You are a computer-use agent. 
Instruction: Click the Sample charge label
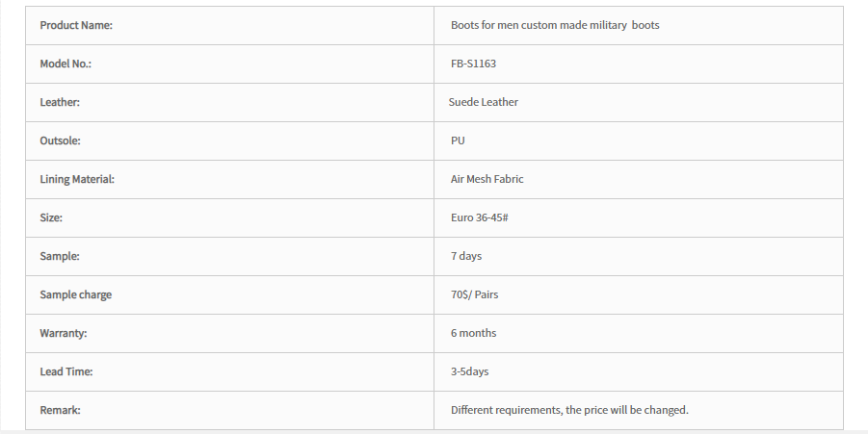pyautogui.click(x=76, y=294)
